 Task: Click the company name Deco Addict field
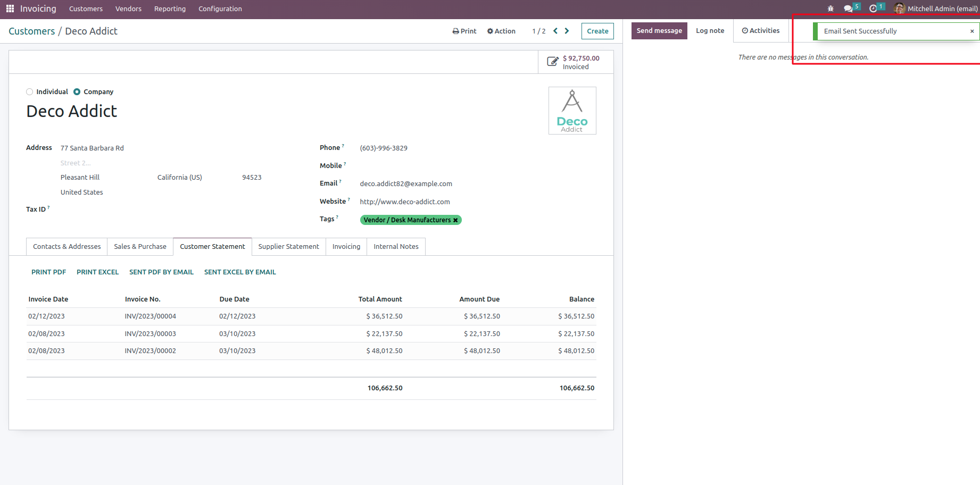(72, 111)
